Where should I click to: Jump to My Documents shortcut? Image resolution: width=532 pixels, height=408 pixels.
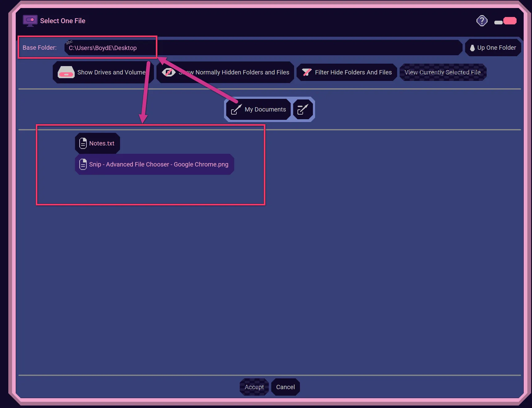click(x=259, y=109)
